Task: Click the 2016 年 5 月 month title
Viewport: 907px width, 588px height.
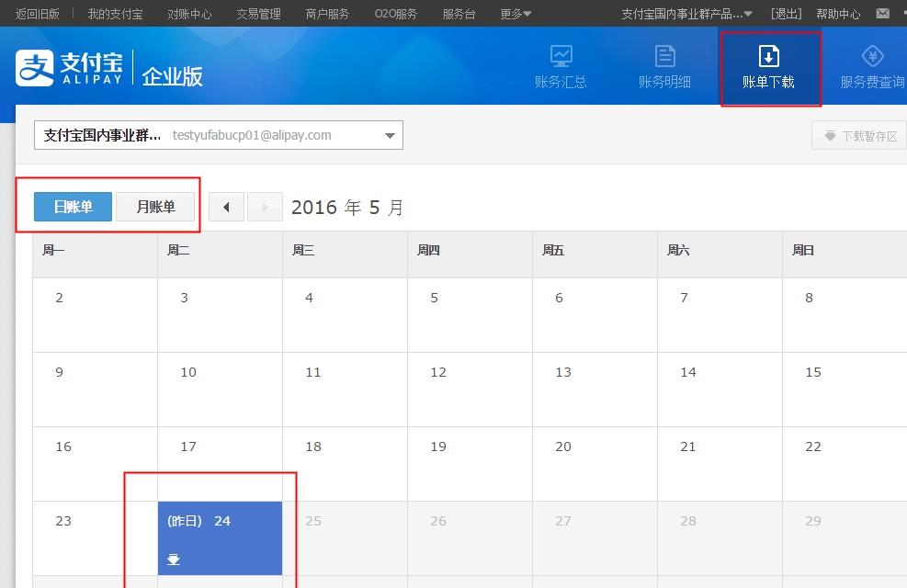Action: pos(347,207)
